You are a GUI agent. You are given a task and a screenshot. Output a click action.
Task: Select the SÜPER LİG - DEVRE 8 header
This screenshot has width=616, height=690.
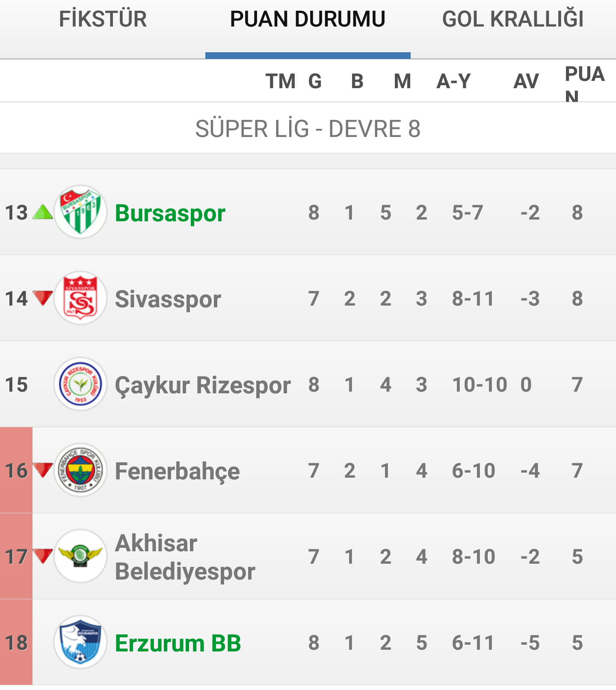point(308,128)
